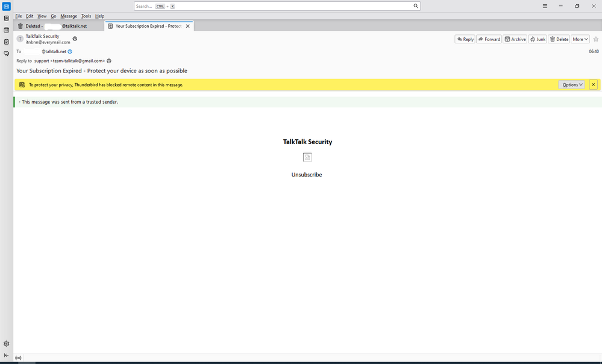Open the Address Book space
602x364 pixels.
pos(7,19)
